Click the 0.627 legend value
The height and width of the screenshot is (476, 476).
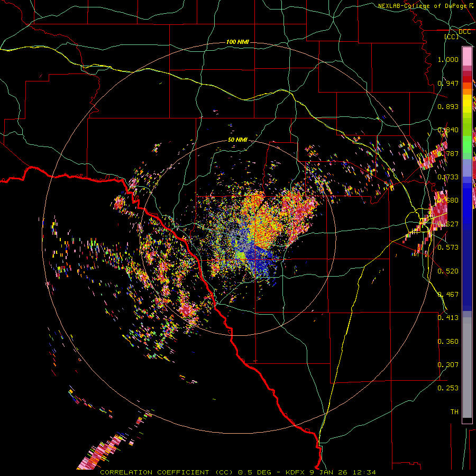[448, 224]
